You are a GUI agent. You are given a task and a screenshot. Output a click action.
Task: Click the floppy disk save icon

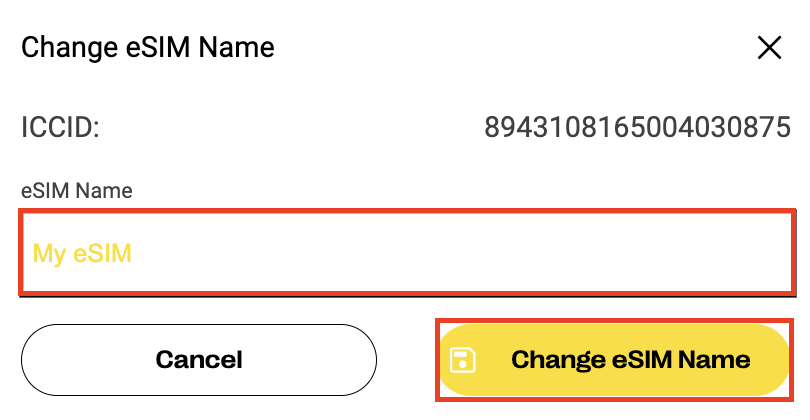click(462, 360)
